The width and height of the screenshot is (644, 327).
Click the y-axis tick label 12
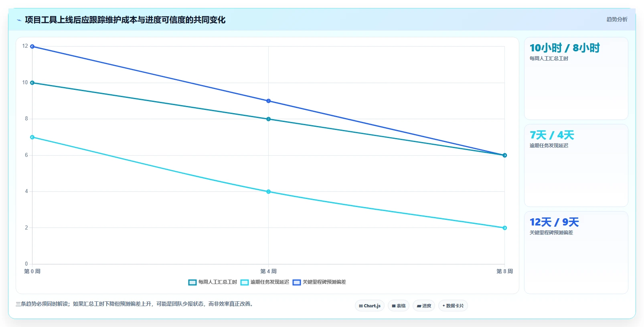click(x=25, y=46)
